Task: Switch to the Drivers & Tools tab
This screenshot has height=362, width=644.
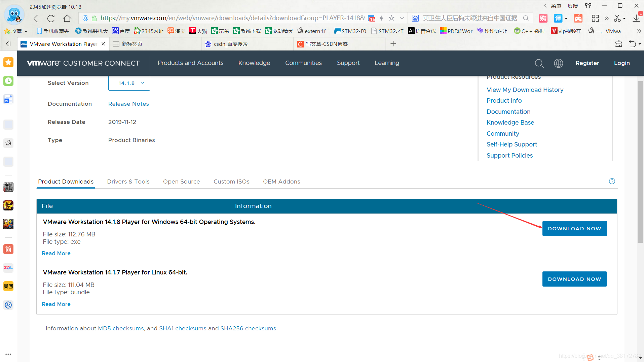Action: (128, 182)
